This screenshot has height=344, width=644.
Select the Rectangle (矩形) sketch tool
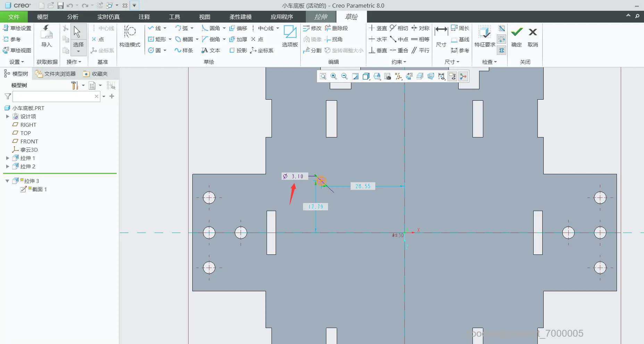click(157, 39)
